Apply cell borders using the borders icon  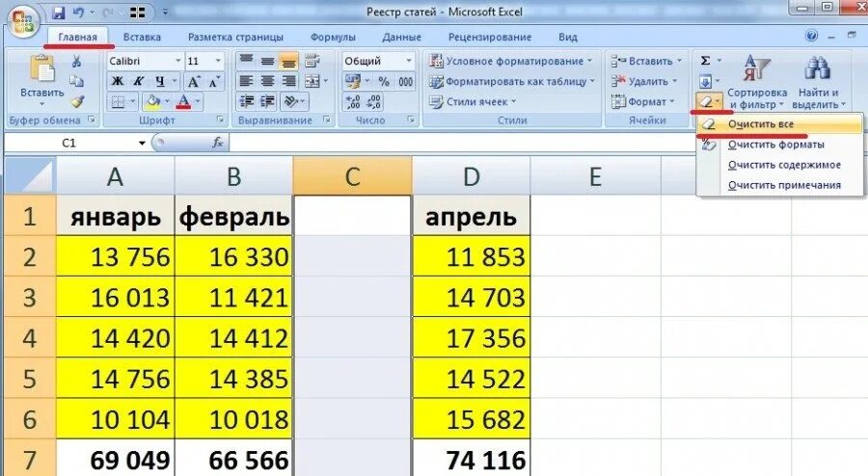118,102
